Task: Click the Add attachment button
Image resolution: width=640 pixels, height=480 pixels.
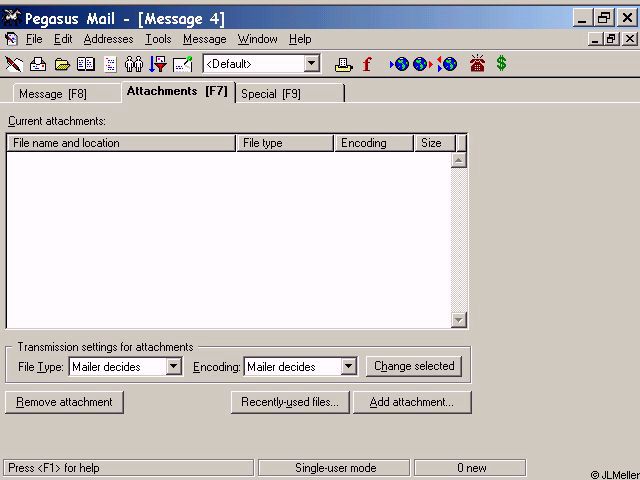Action: [412, 402]
